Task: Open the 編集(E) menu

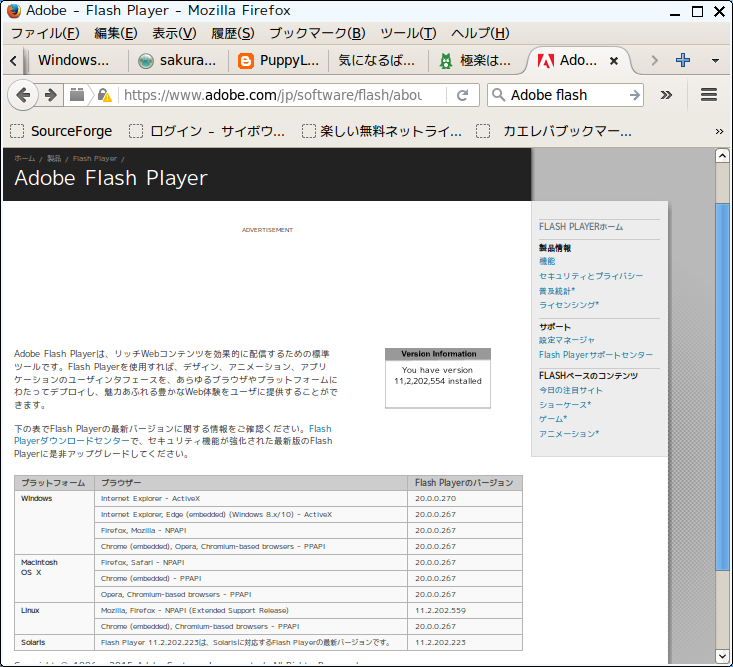Action: coord(115,33)
